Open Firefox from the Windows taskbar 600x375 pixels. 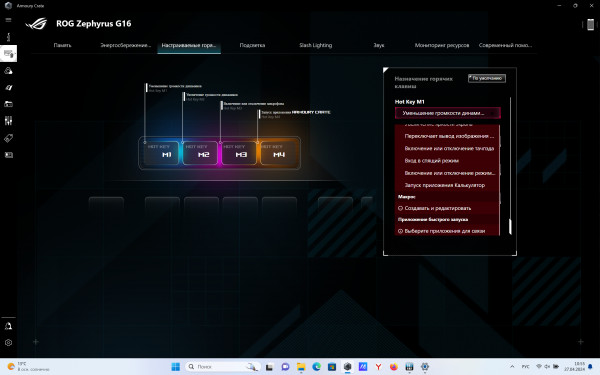click(393, 367)
